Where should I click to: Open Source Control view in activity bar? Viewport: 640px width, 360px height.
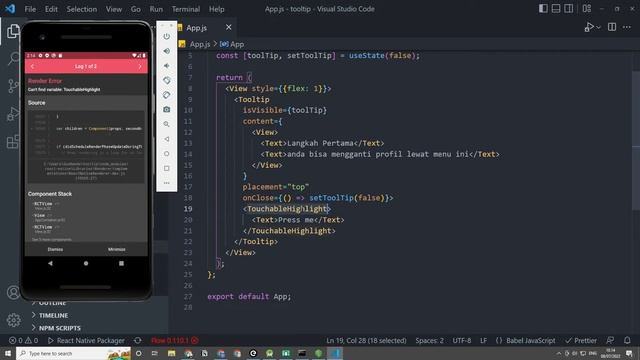(13, 86)
